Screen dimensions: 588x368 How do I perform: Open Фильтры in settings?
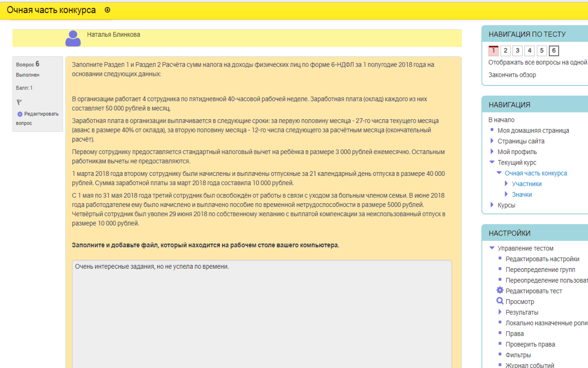[x=518, y=355]
